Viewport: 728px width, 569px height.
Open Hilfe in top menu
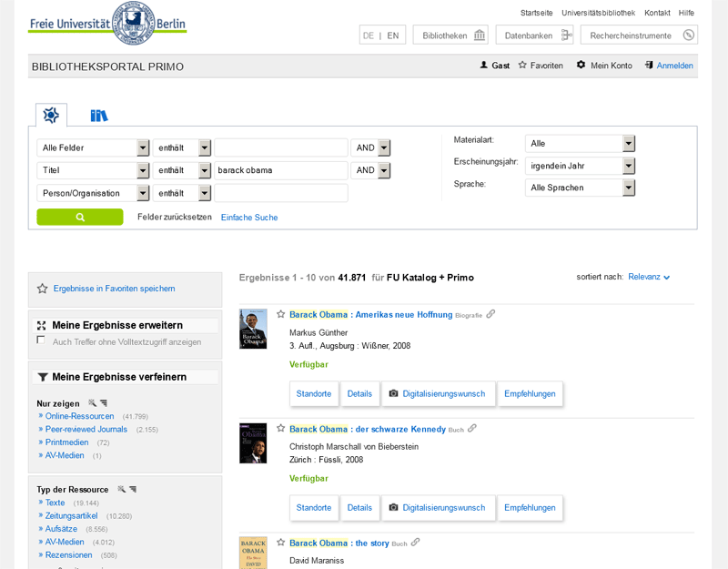(686, 13)
